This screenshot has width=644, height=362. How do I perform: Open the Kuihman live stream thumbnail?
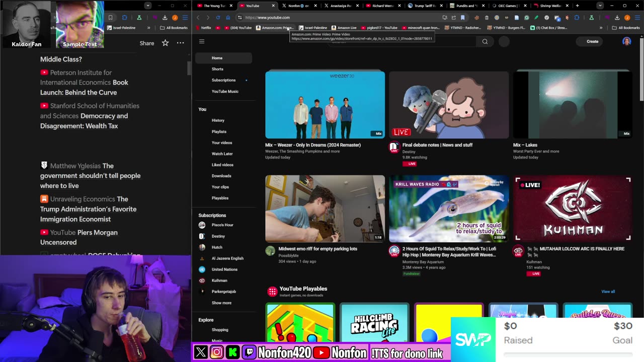pyautogui.click(x=573, y=209)
